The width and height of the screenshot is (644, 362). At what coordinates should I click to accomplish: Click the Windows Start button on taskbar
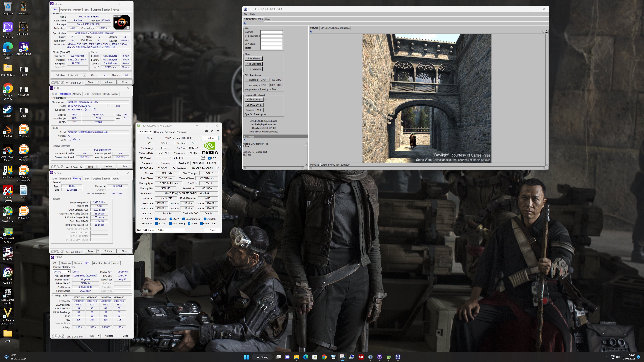246,357
